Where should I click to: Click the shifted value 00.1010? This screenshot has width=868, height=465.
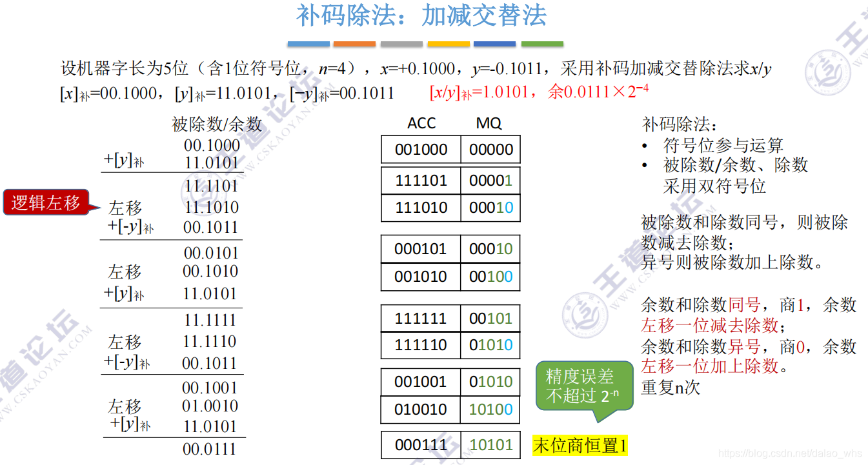[210, 272]
